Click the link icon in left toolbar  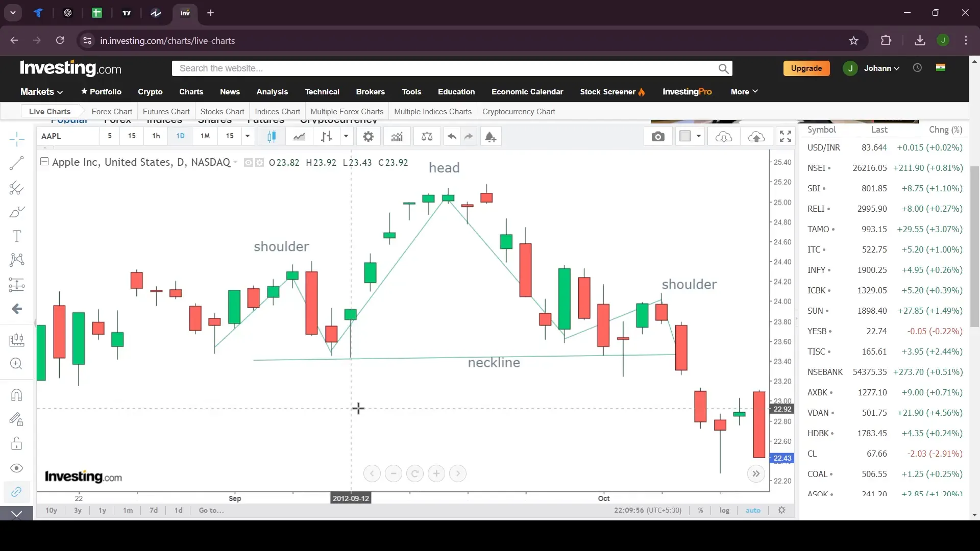pyautogui.click(x=17, y=492)
